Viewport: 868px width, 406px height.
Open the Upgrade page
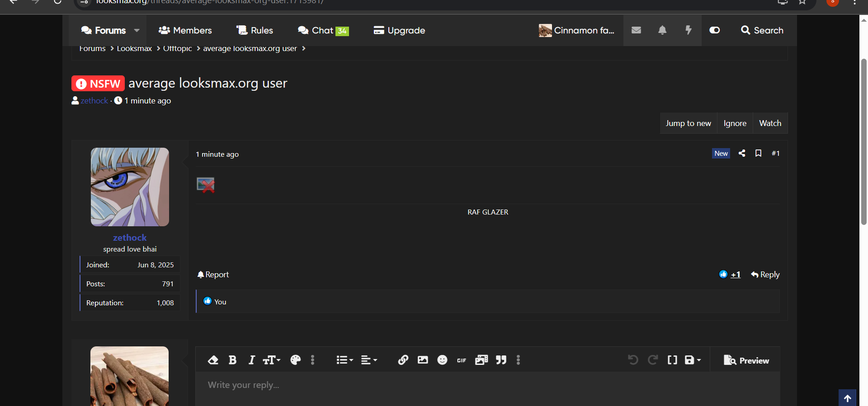click(399, 30)
